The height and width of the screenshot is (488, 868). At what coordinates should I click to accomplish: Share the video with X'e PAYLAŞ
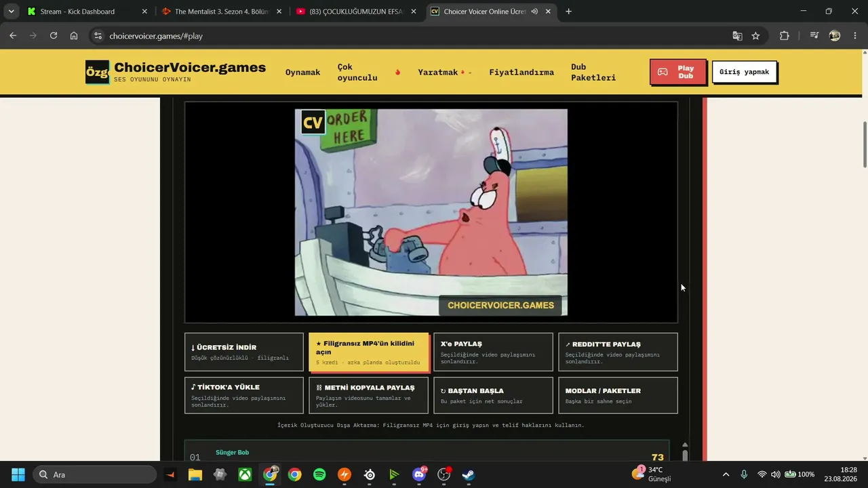[493, 352]
